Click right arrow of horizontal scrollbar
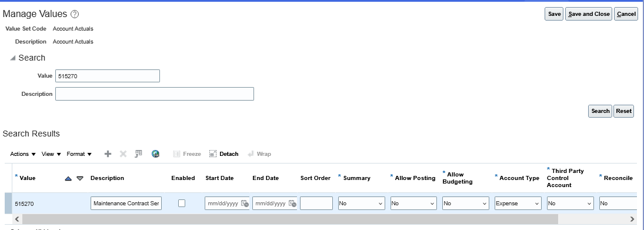644x230 pixels. 632,219
